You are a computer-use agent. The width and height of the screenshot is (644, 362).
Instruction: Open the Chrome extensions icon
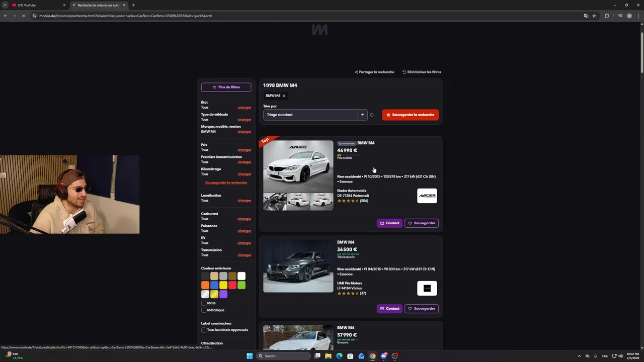[607, 16]
